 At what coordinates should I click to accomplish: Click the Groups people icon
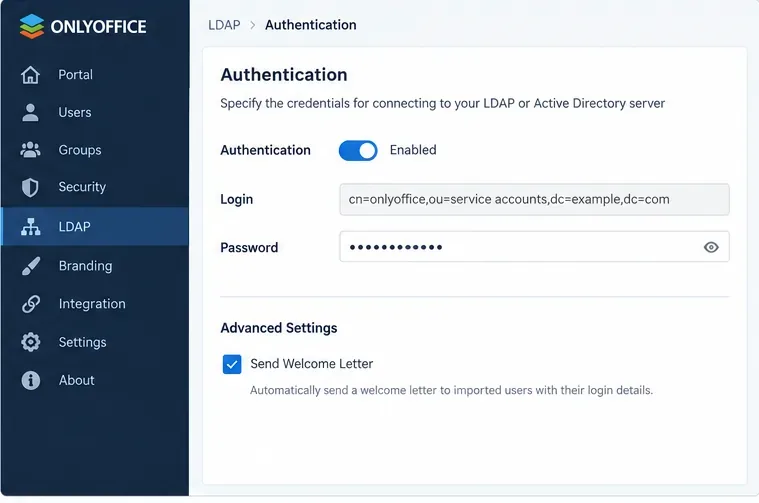[30, 150]
